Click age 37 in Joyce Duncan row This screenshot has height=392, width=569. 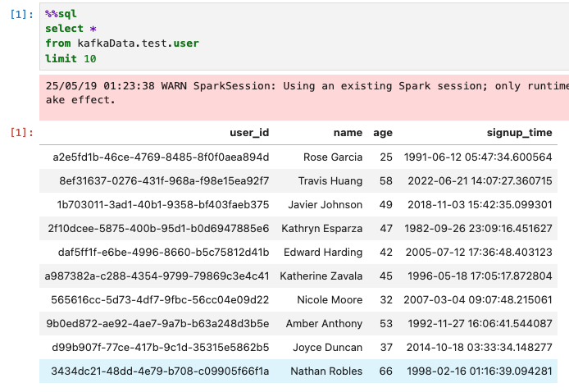[386, 347]
